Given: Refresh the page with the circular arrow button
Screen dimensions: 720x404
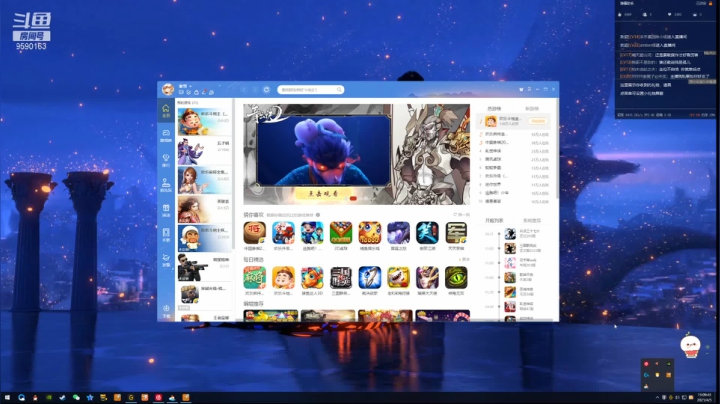Looking at the screenshot, I should coord(266,90).
